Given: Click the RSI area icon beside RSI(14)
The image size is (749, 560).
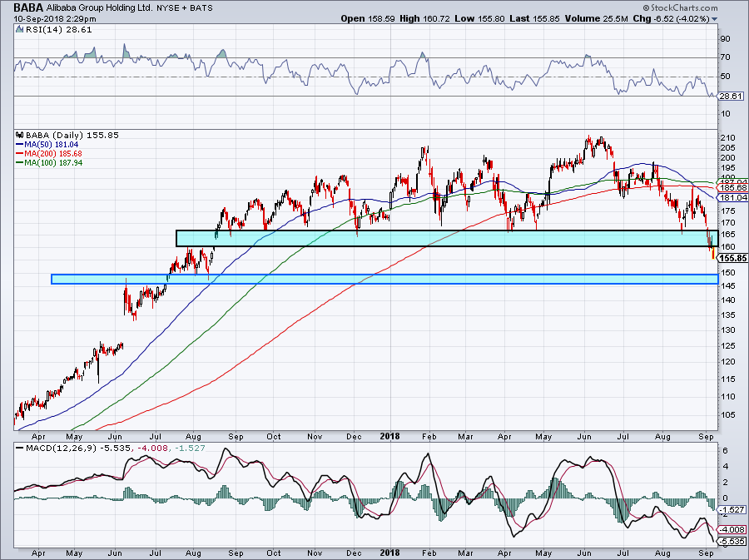Looking at the screenshot, I should 19,30.
